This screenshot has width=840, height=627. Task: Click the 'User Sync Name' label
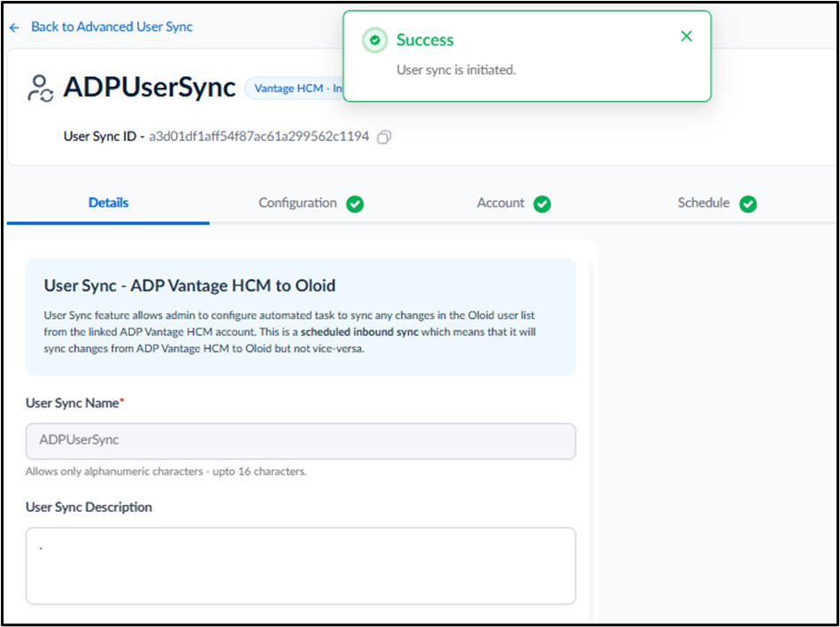point(75,403)
